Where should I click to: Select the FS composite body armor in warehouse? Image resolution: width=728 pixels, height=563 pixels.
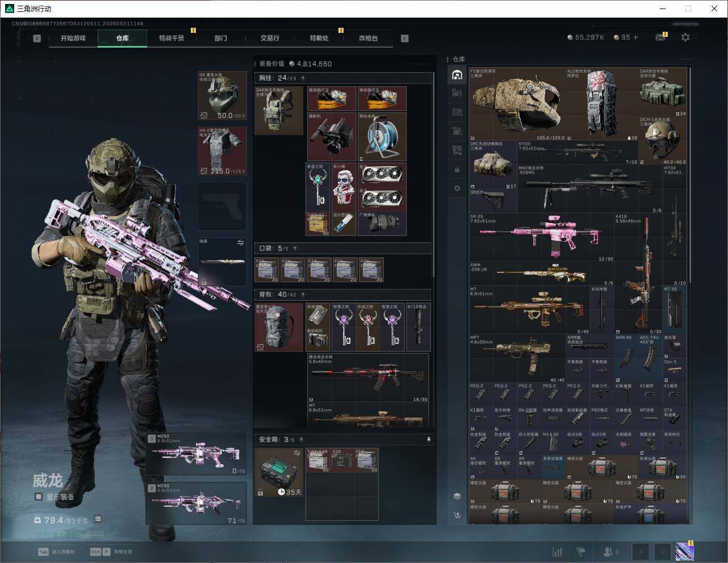pos(517,104)
